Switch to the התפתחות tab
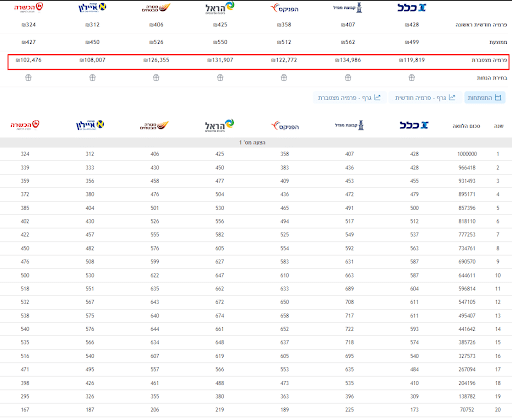 coord(485,97)
